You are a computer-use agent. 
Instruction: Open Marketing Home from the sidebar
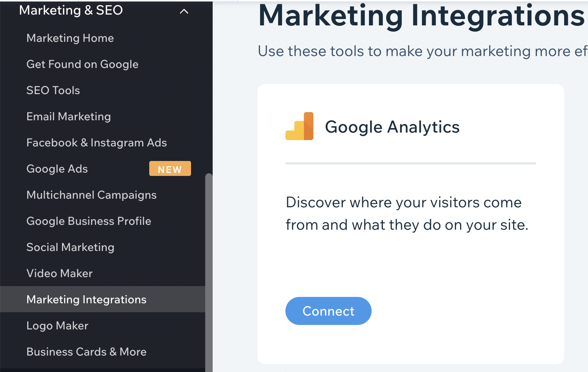[x=70, y=38]
